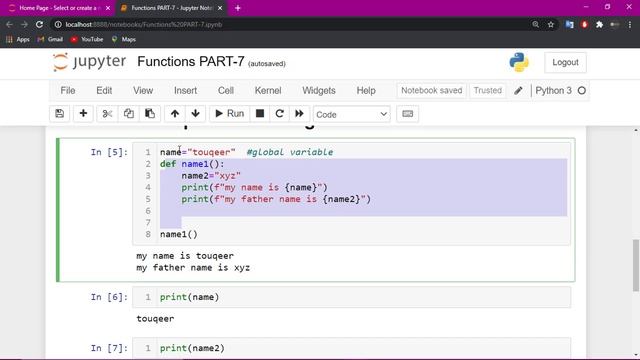640x360 pixels.
Task: Click the red extension icon in browser toolbar
Action: 584,24
